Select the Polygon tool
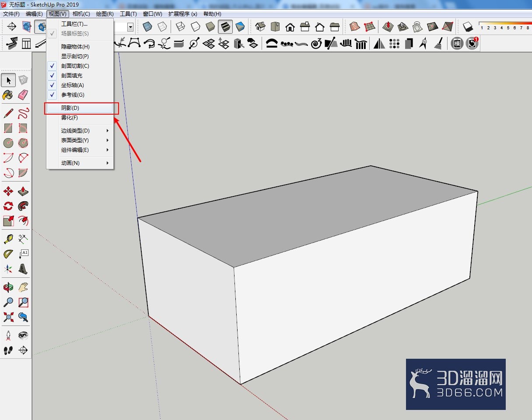532x420 pixels. click(23, 143)
